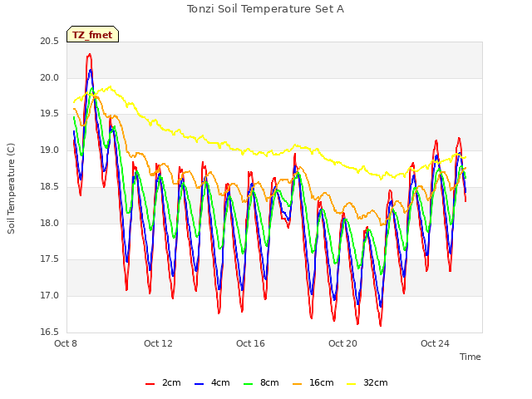
Task: Click the red 2cm legend color marker
Action: tap(150, 384)
